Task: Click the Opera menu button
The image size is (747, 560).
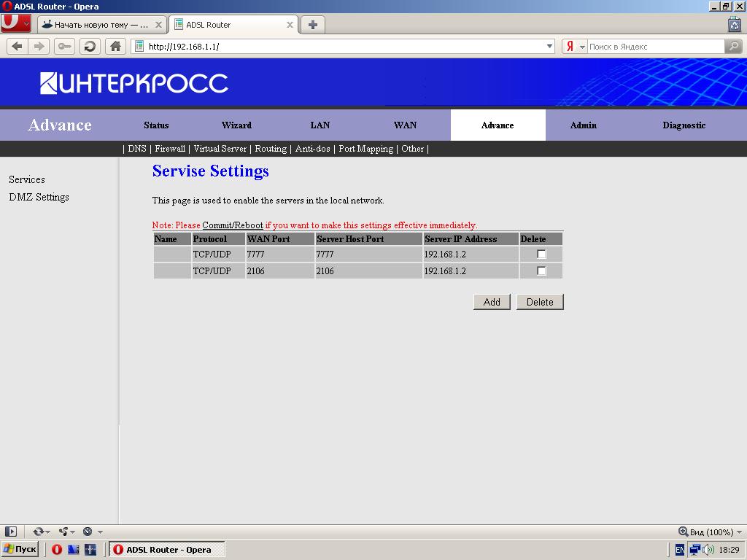Action: [x=15, y=23]
